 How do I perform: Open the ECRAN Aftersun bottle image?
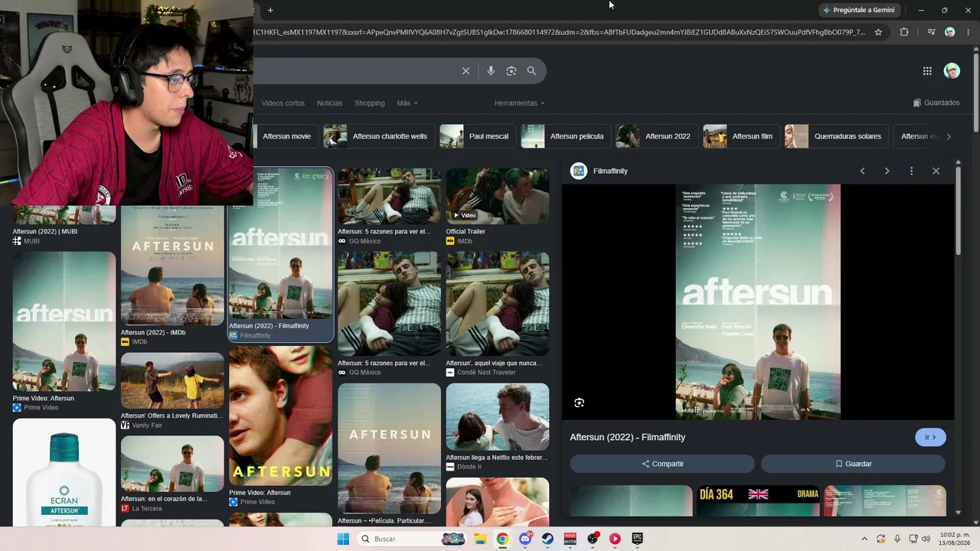[x=64, y=472]
